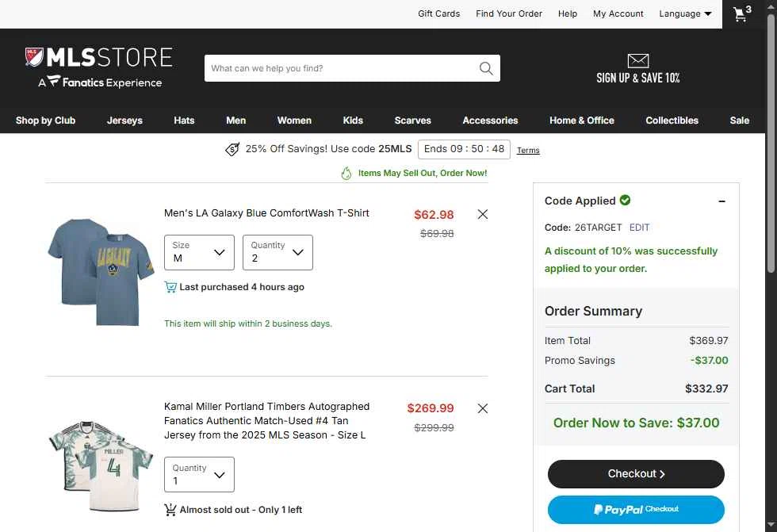The height and width of the screenshot is (532, 777).
Task: Open the Language dropdown menu
Action: pyautogui.click(x=685, y=13)
